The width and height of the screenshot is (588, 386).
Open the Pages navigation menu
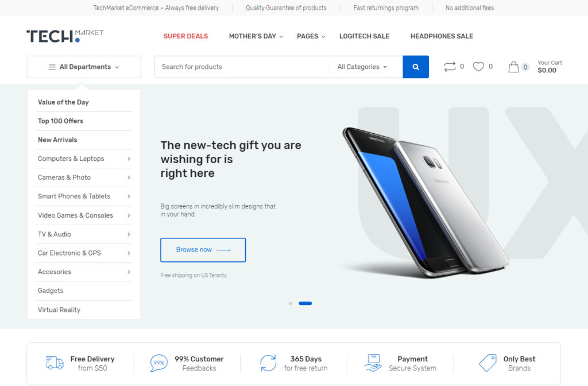(311, 36)
